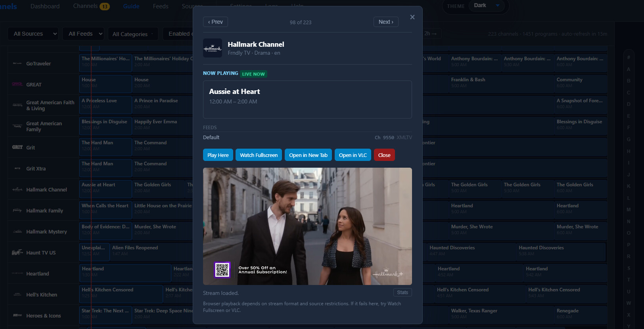Image resolution: width=644 pixels, height=329 pixels.
Task: Click the Hallmark Channel logo in dialog
Action: [x=213, y=48]
